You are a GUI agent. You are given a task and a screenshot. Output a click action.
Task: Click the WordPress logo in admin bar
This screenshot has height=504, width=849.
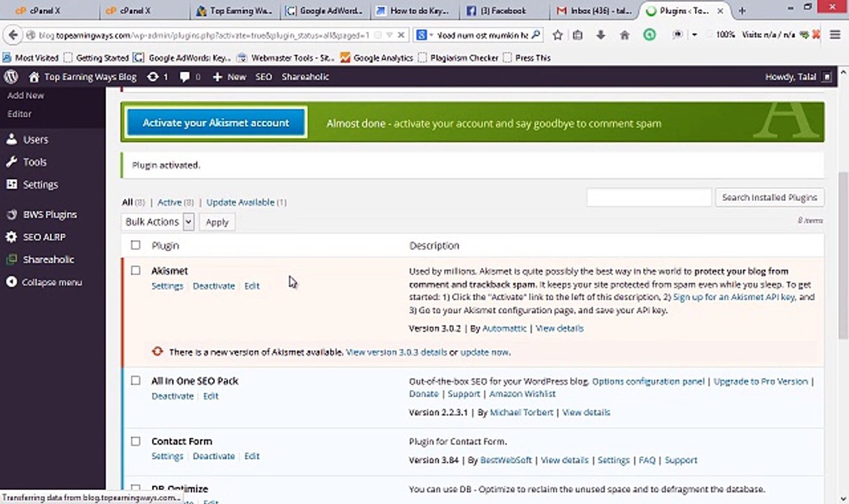point(11,77)
